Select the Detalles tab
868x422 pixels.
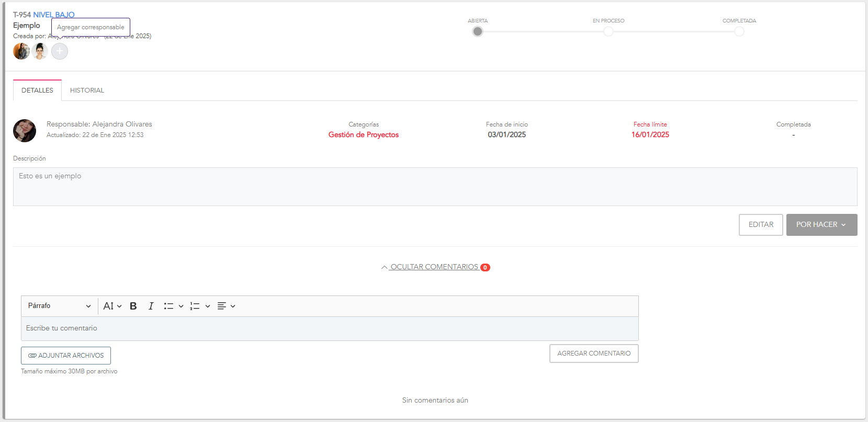(37, 90)
